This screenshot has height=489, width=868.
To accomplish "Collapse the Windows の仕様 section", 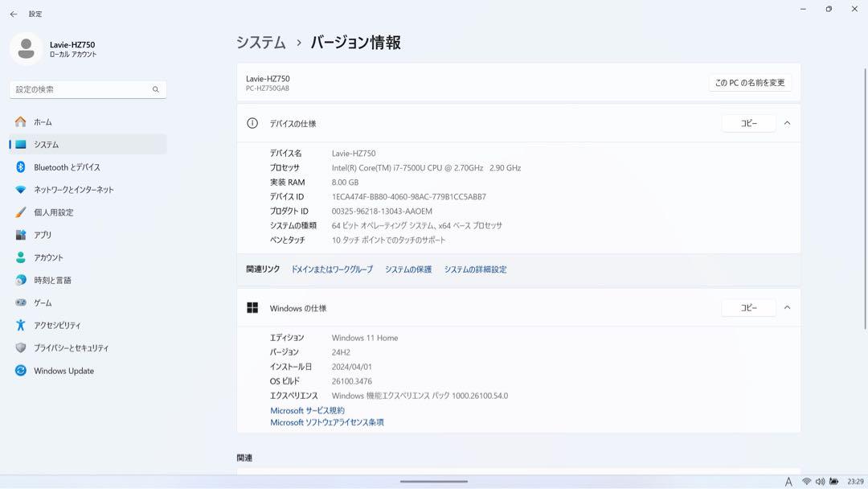I will point(787,308).
